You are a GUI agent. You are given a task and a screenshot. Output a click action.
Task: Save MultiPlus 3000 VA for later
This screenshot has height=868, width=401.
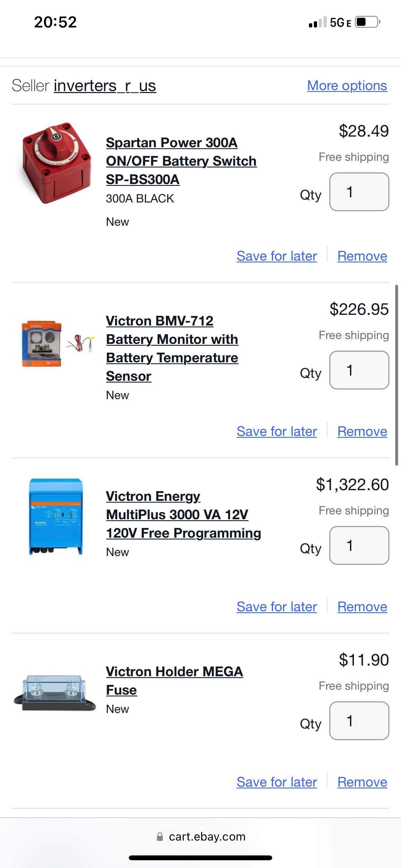pyautogui.click(x=277, y=606)
